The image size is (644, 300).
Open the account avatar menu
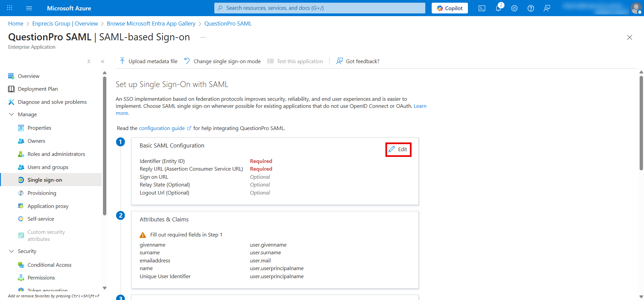click(636, 8)
